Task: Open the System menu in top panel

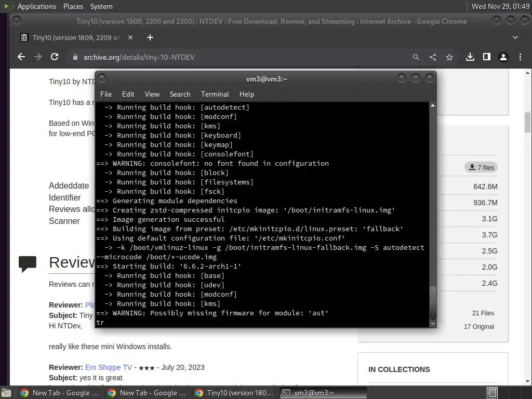Action: tap(101, 6)
